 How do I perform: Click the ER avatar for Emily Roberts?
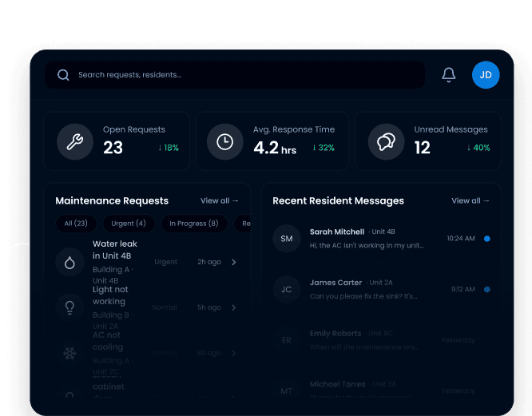[x=287, y=340]
